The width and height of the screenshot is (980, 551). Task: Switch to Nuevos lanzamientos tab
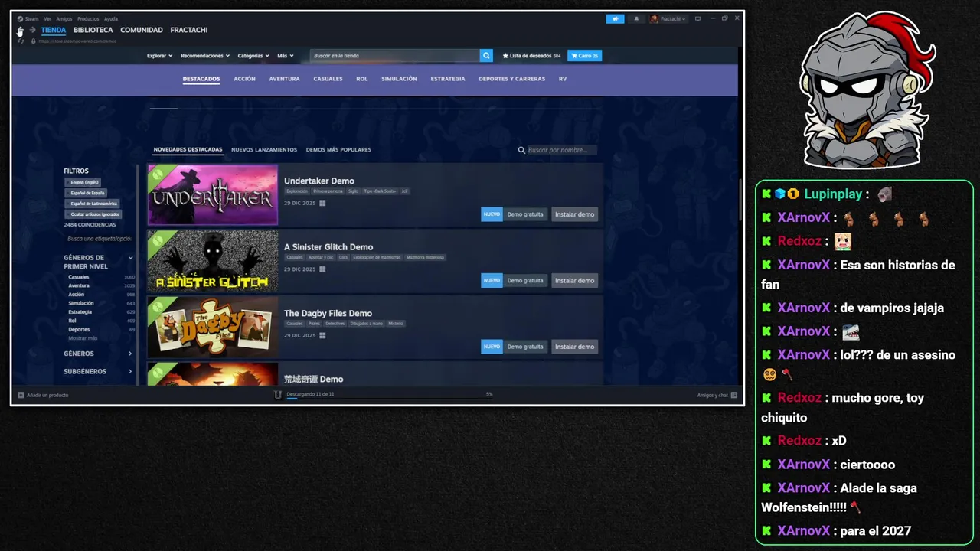tap(264, 150)
